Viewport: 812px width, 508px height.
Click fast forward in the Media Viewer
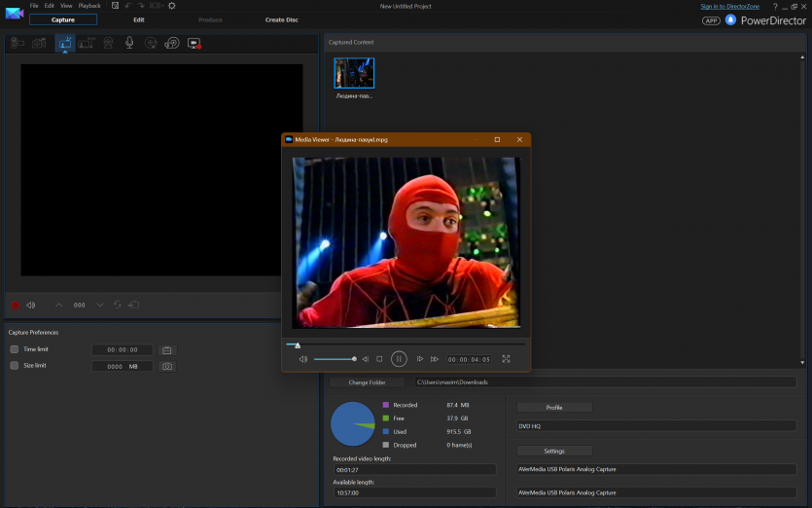point(435,359)
